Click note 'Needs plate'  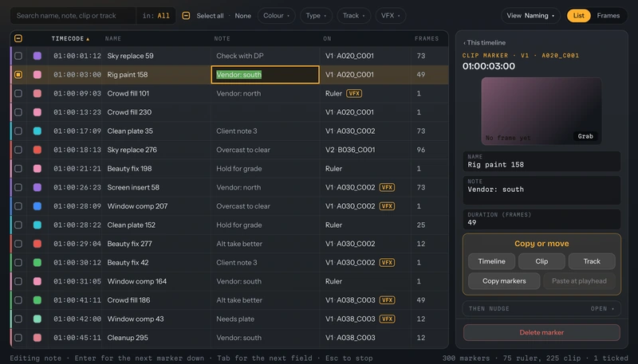pyautogui.click(x=235, y=319)
